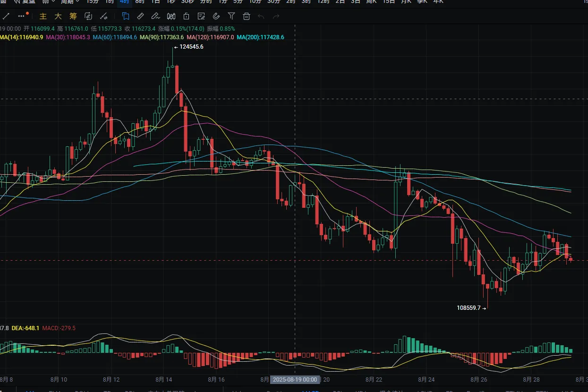Click the 8月 10 date axis label
Image resolution: width=588 pixels, height=392 pixels.
(60, 379)
